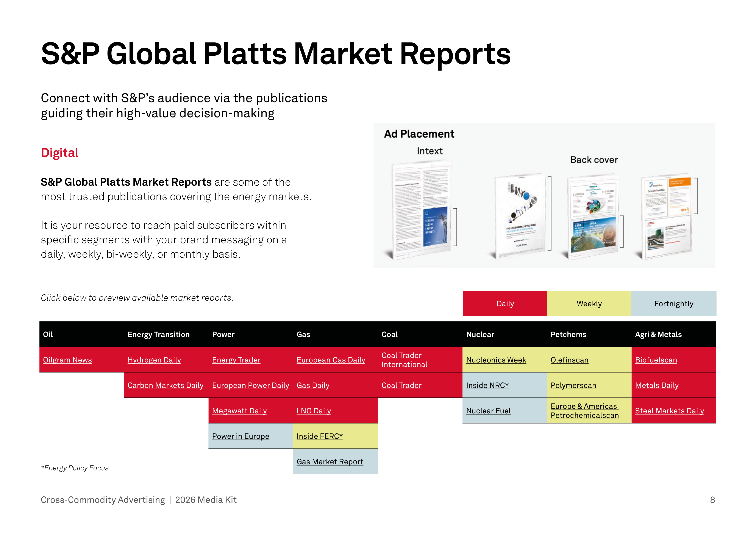Image resolution: width=756 pixels, height=535 pixels.
Task: Open the Hydrogen Daily link
Action: coord(154,360)
